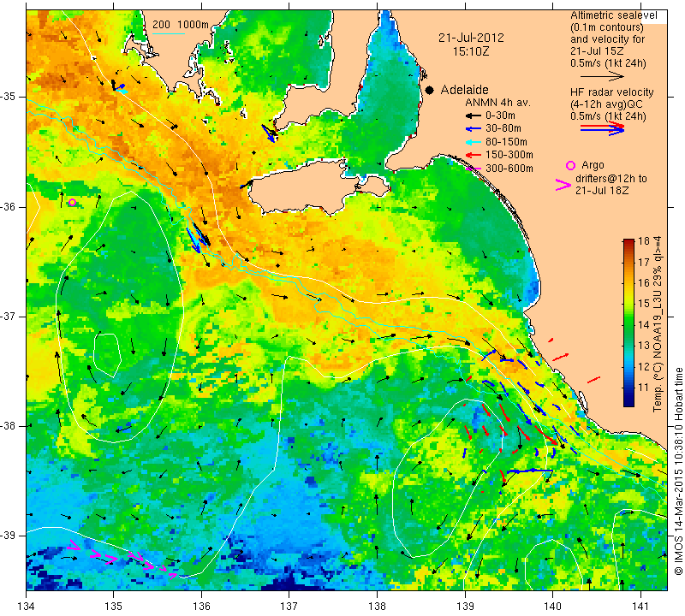Click the '0-30m' depth label

click(500, 115)
